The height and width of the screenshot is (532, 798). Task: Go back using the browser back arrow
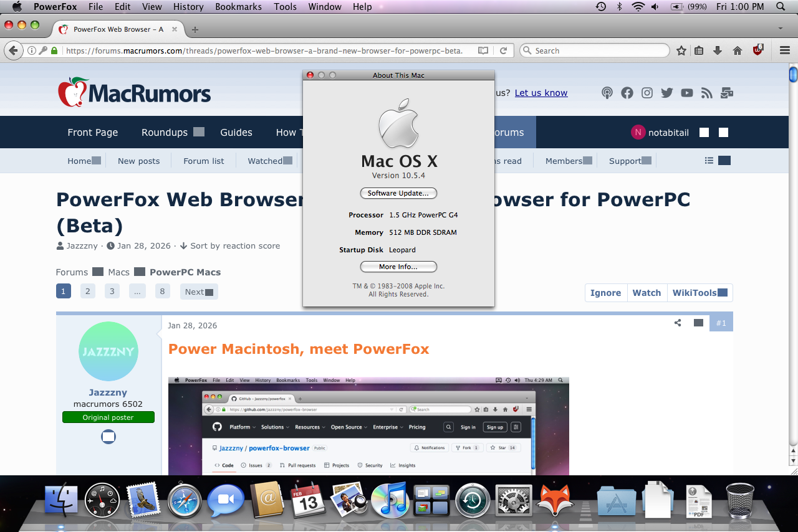[x=14, y=50]
